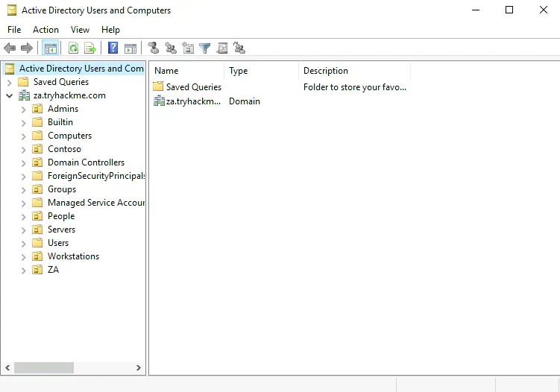Sort by the Type column header
Image resolution: width=560 pixels, height=392 pixels.
tap(262, 71)
